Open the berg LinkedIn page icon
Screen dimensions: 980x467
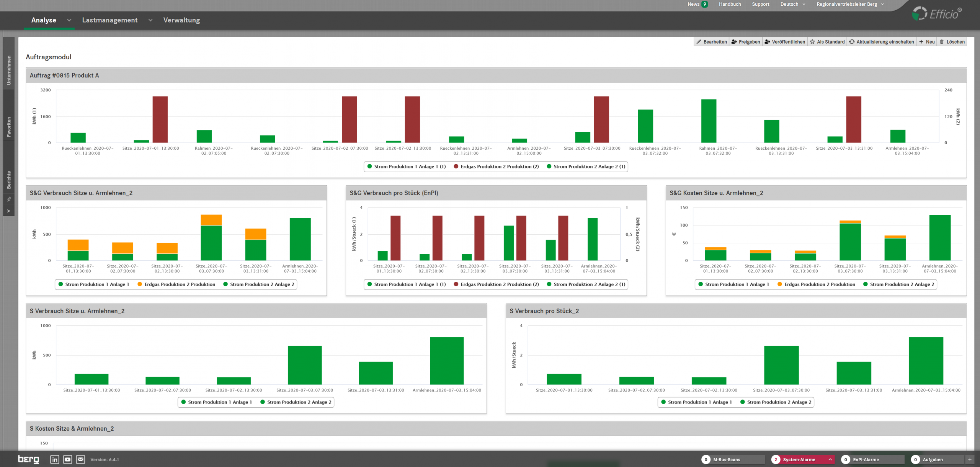tap(55, 459)
